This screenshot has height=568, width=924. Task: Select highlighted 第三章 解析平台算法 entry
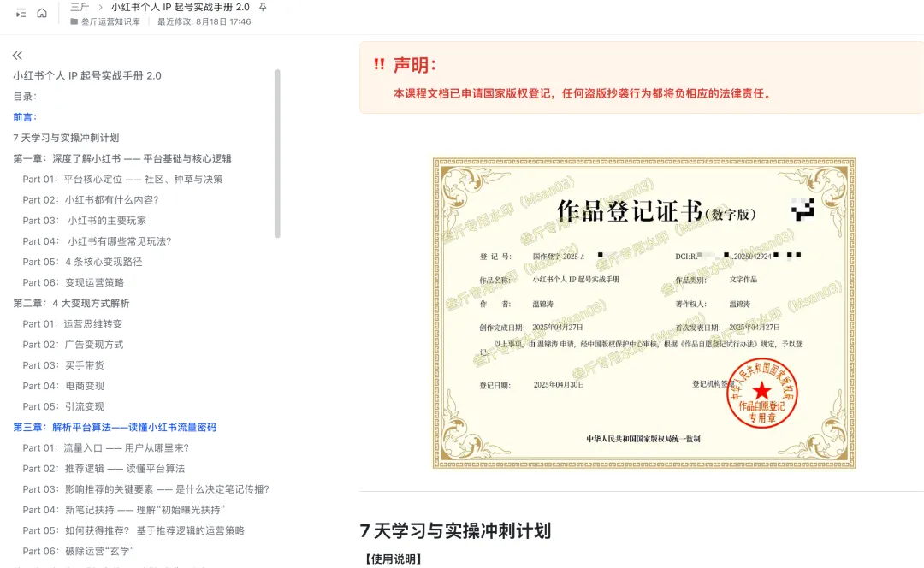pos(115,427)
